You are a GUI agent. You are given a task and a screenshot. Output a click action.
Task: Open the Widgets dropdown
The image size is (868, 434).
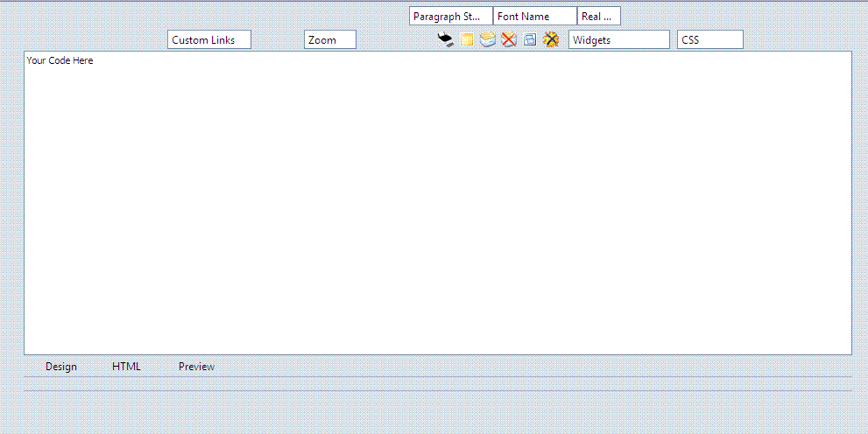(619, 39)
